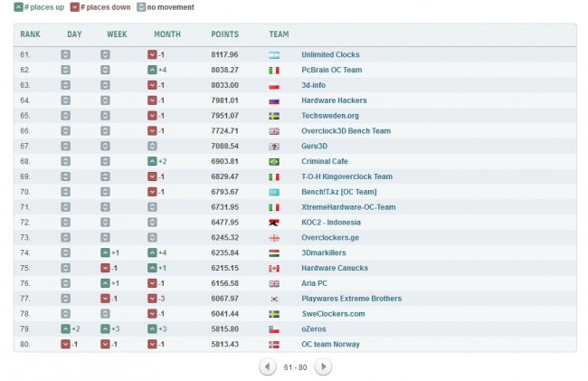This screenshot has height=381, width=588.
Task: Open the KOC2 - Indonesia team link
Action: tap(331, 223)
